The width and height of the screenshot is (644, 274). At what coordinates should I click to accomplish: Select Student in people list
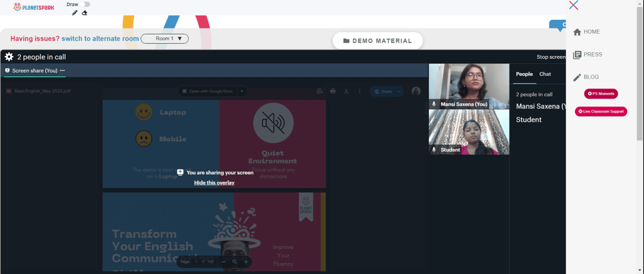click(529, 120)
